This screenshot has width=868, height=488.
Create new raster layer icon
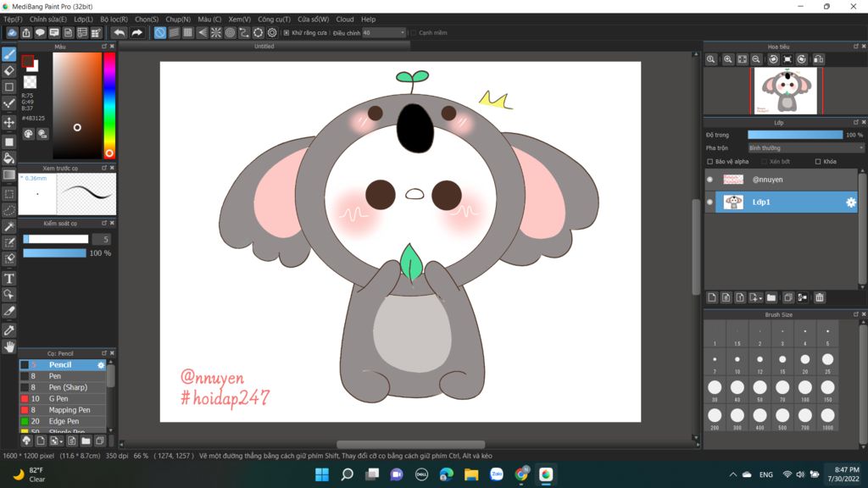point(712,297)
